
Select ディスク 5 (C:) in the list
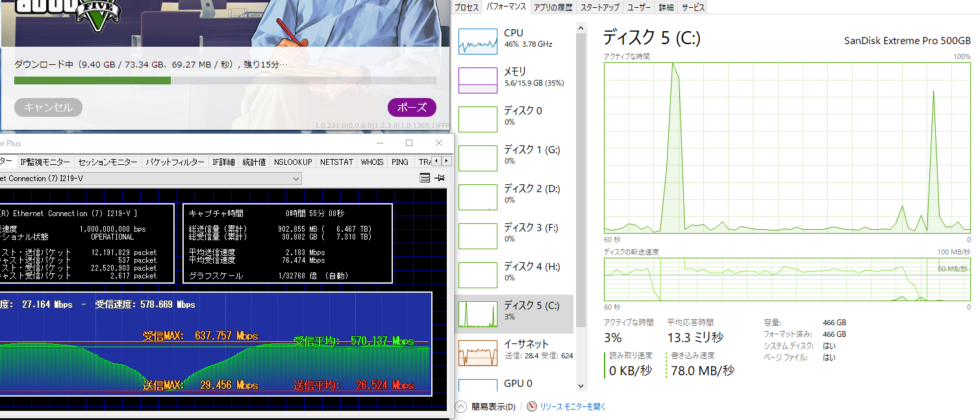click(x=514, y=314)
